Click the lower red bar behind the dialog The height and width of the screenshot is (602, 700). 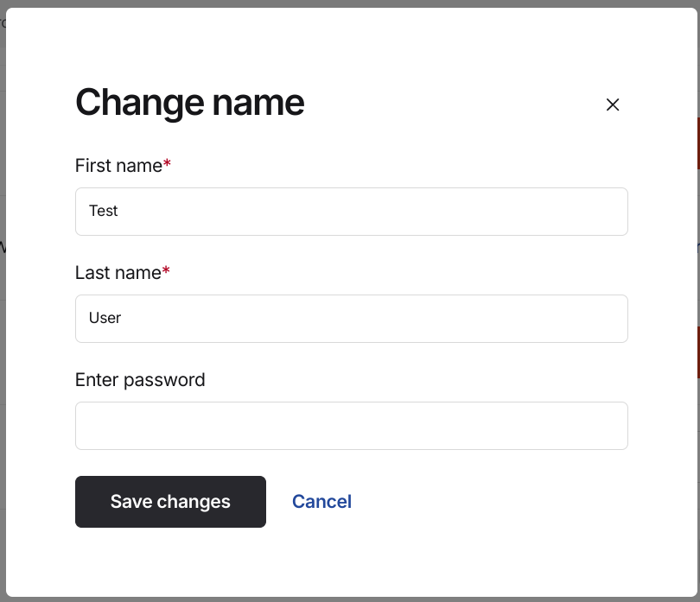(x=698, y=352)
